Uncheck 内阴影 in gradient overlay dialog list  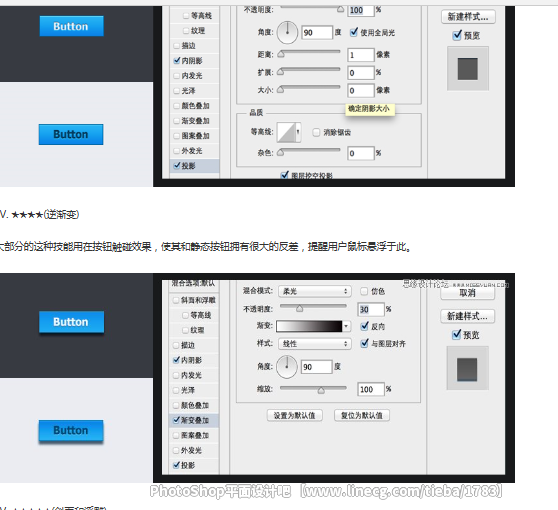176,360
